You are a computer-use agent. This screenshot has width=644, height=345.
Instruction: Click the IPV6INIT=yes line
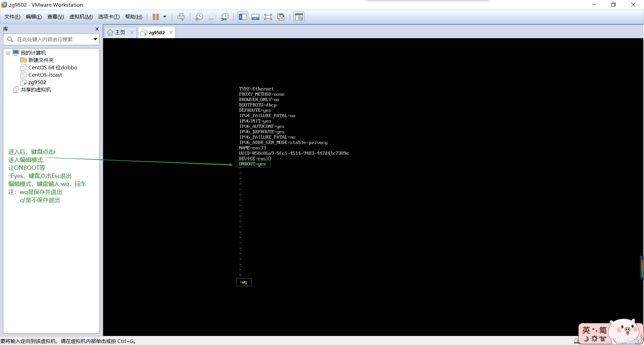(255, 121)
